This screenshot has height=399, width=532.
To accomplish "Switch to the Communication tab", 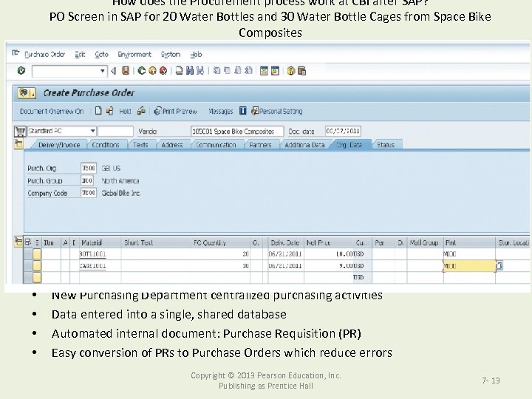I will 216,145.
